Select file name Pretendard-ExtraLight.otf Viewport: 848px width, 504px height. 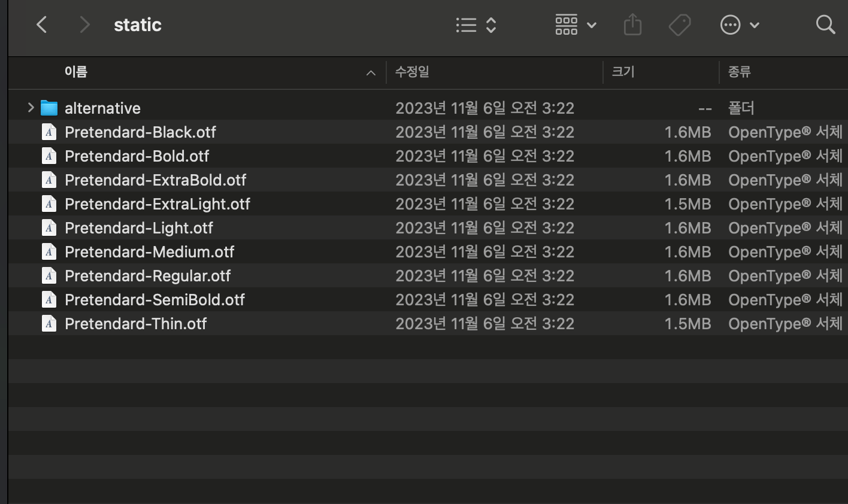[x=158, y=204]
